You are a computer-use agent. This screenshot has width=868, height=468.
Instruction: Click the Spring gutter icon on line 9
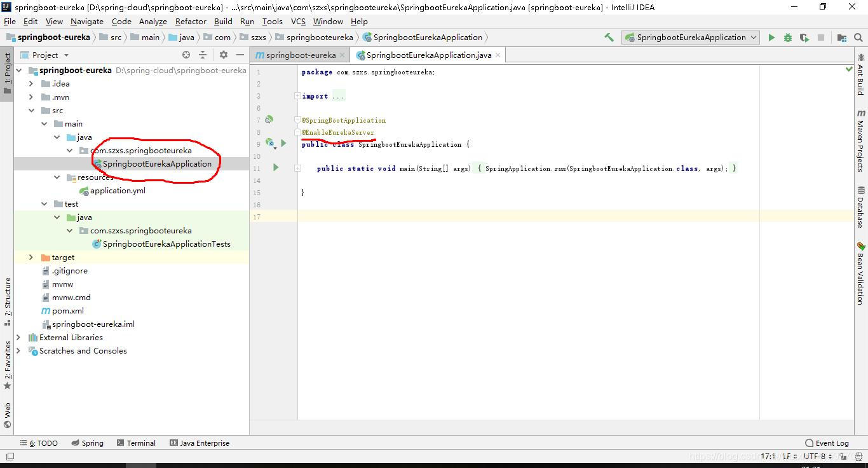pyautogui.click(x=270, y=144)
